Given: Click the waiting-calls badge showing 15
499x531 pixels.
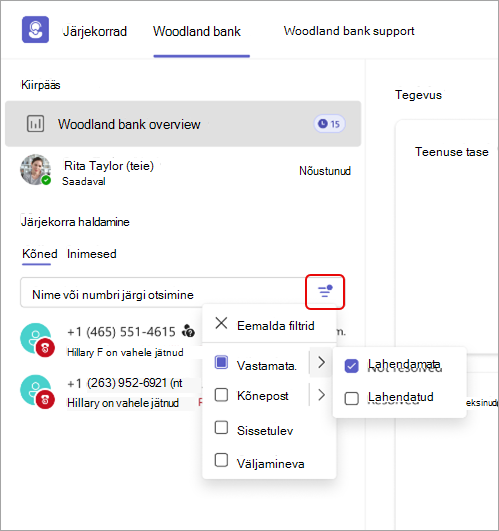Looking at the screenshot, I should [x=329, y=124].
